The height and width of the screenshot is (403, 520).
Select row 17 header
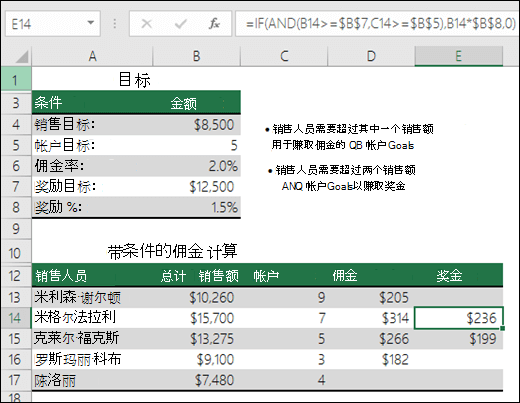tap(16, 380)
